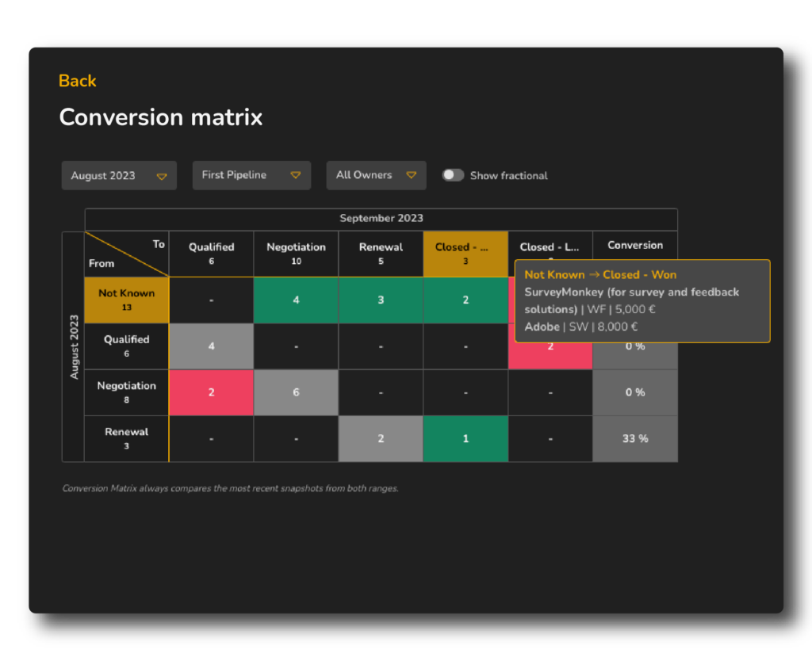812x661 pixels.
Task: Click green cell Not Known to Renewal
Action: [381, 300]
